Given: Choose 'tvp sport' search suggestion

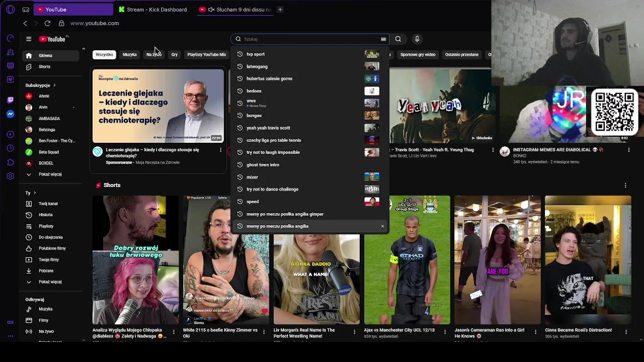Looking at the screenshot, I should tap(309, 54).
